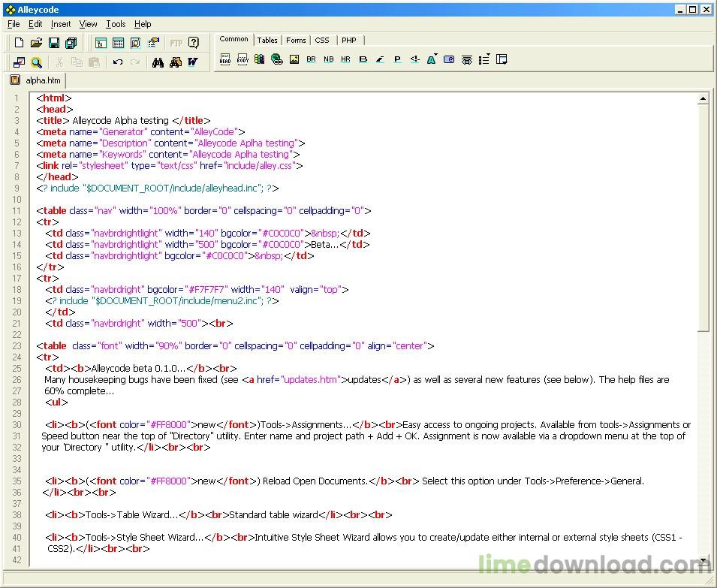Insert a HEAD tag with the HEAD icon
The image size is (717, 588).
tap(225, 59)
